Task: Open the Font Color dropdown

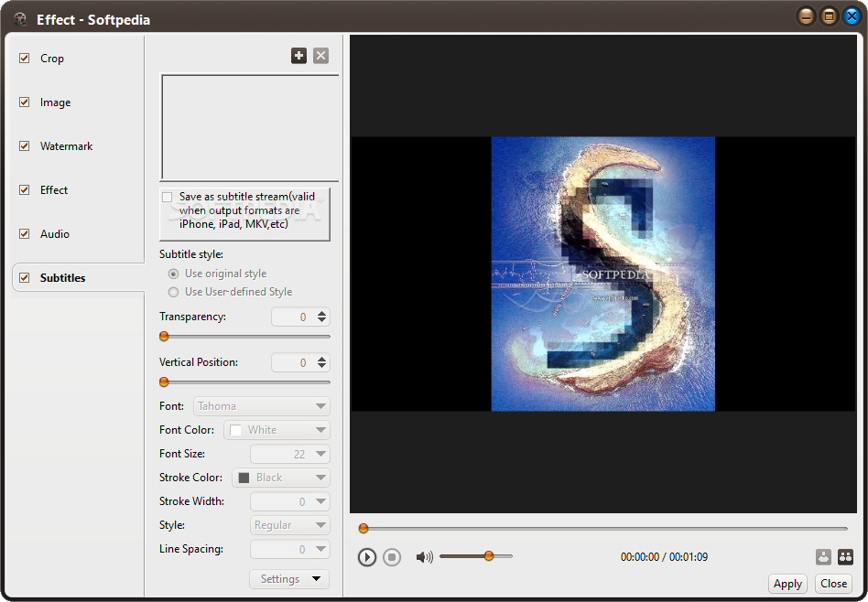Action: point(277,430)
